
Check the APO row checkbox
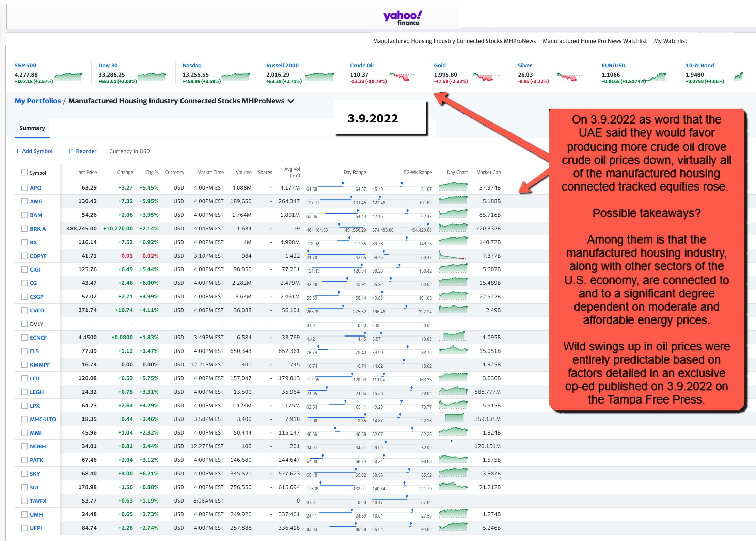(24, 187)
